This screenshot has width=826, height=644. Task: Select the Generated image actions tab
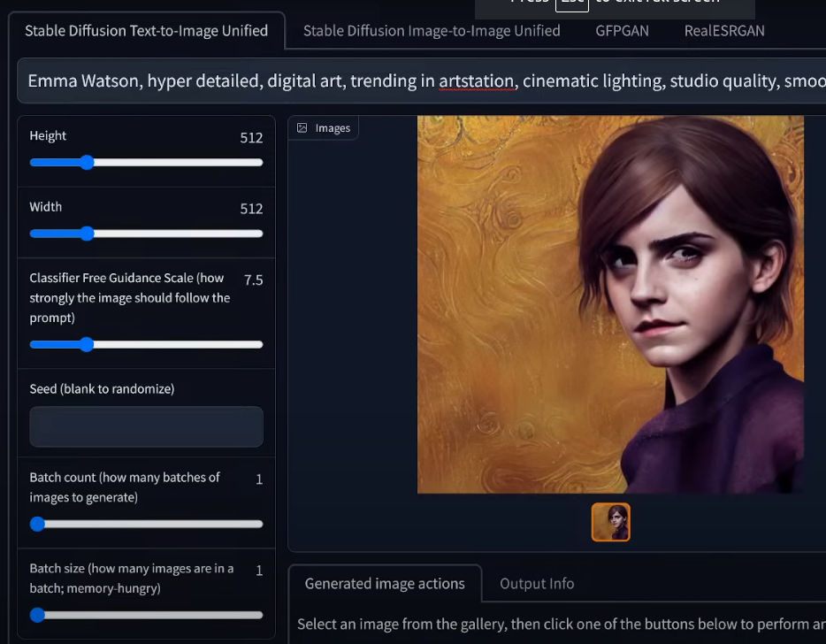coord(385,583)
